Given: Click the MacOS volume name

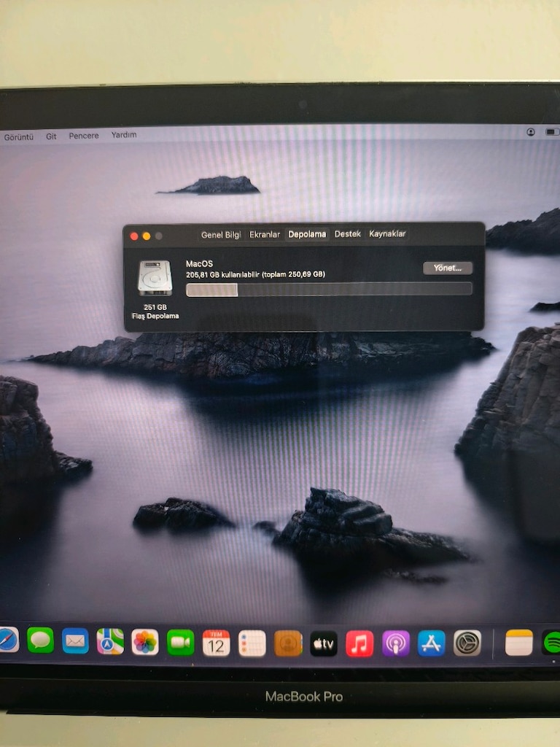Looking at the screenshot, I should [x=199, y=263].
